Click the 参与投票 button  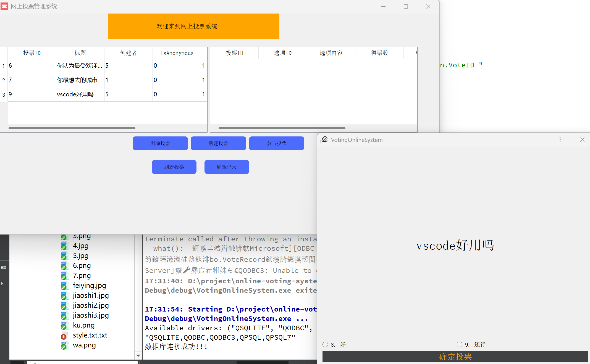[276, 143]
